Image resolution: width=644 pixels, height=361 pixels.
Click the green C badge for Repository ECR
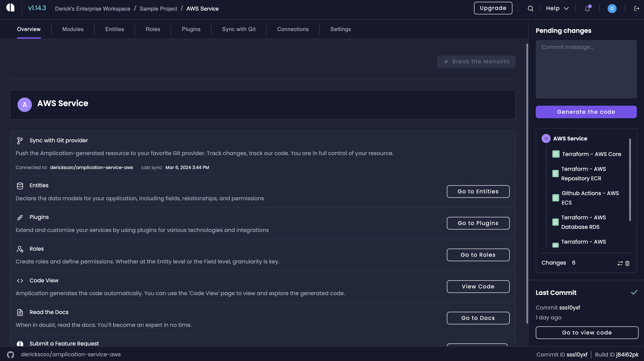(555, 174)
